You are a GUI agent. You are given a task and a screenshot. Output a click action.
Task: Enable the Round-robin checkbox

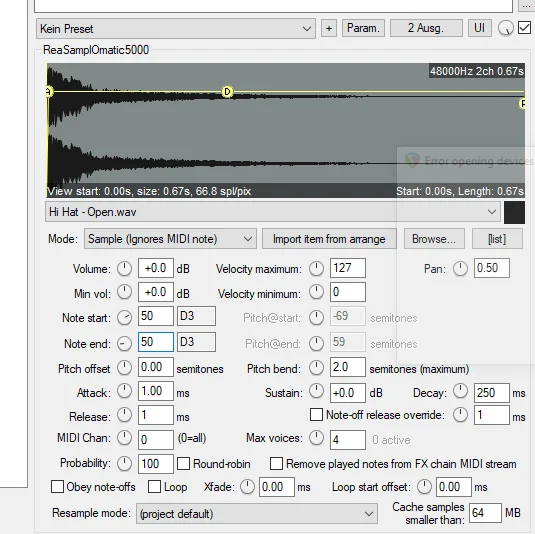coord(183,464)
